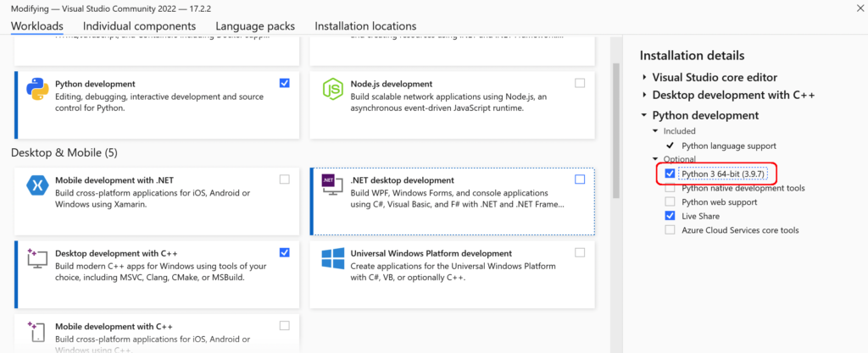Collapse the Included components group
The image size is (868, 353).
pos(655,131)
